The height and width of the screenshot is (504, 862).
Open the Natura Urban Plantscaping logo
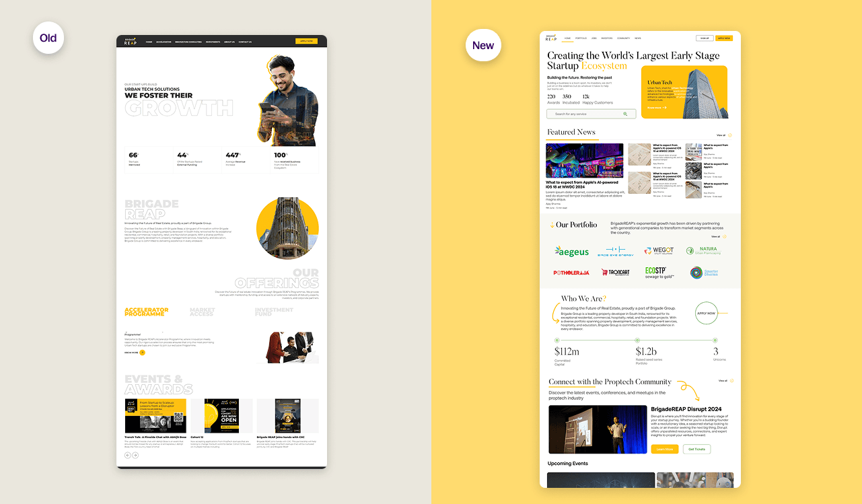click(x=704, y=250)
